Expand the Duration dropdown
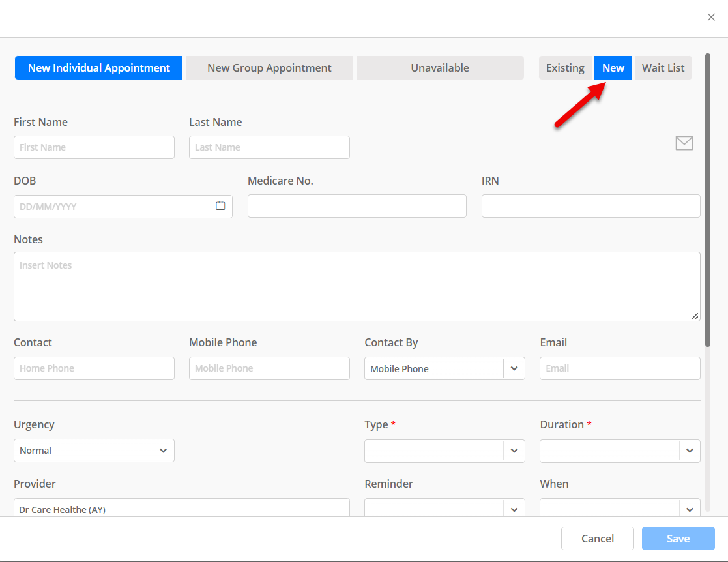The width and height of the screenshot is (728, 562). [690, 451]
